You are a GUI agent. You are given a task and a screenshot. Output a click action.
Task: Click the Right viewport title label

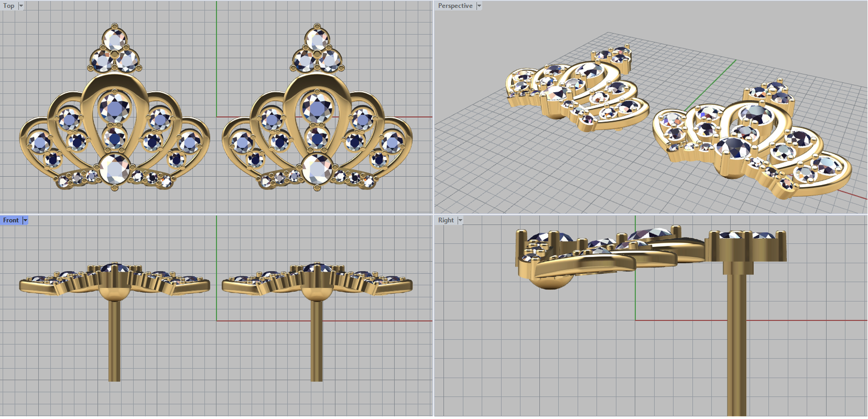445,220
